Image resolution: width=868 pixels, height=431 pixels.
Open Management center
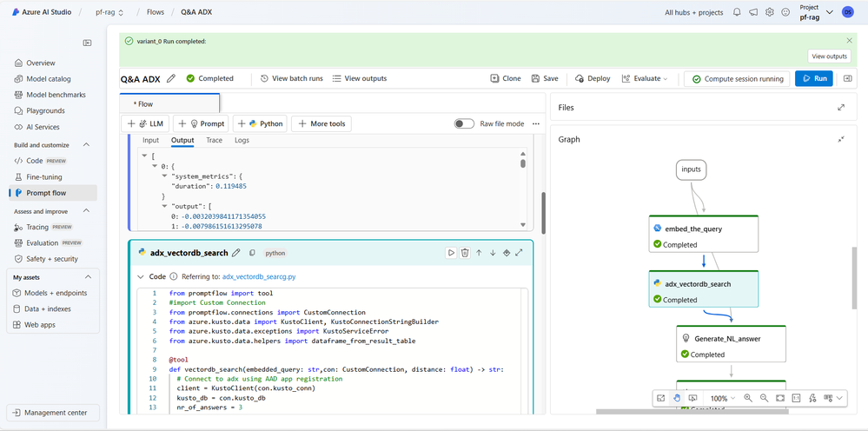point(53,413)
